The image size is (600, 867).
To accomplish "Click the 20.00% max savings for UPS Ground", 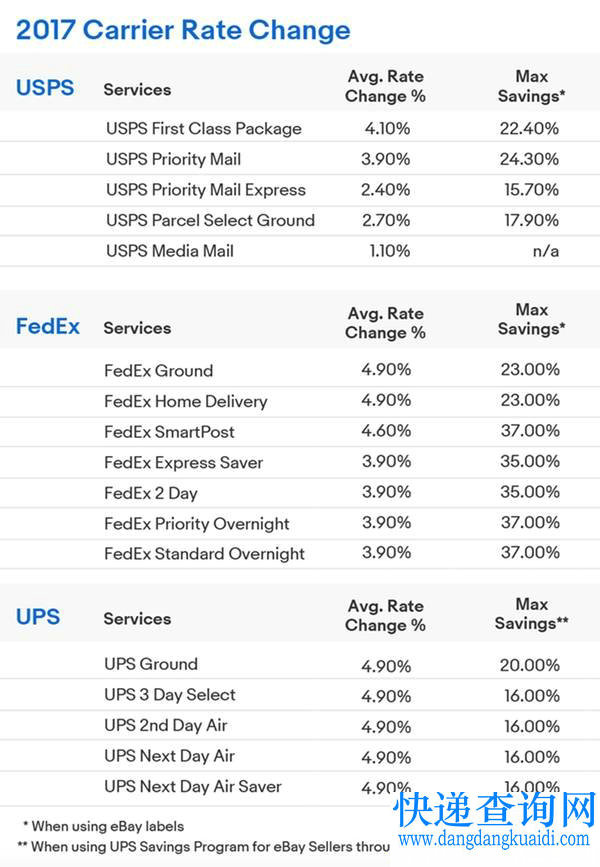I will point(530,664).
